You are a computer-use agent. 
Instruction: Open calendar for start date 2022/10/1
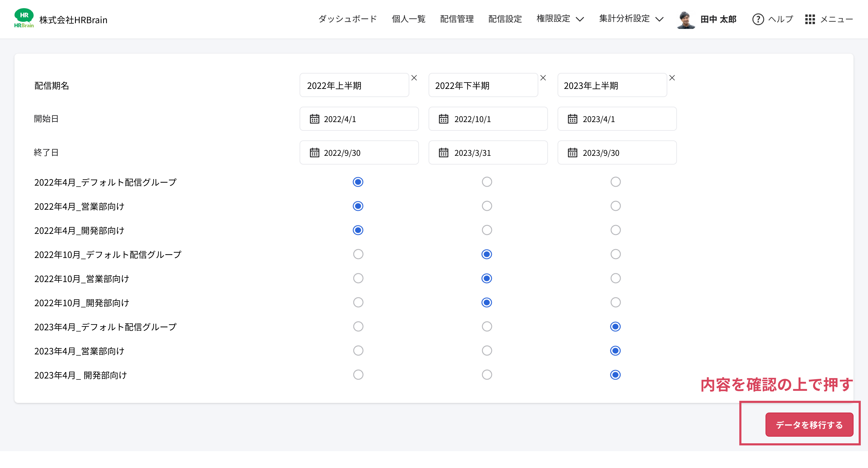443,119
